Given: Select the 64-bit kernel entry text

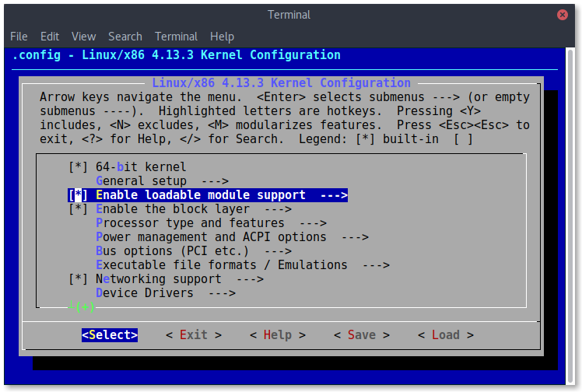Looking at the screenshot, I should tap(141, 167).
